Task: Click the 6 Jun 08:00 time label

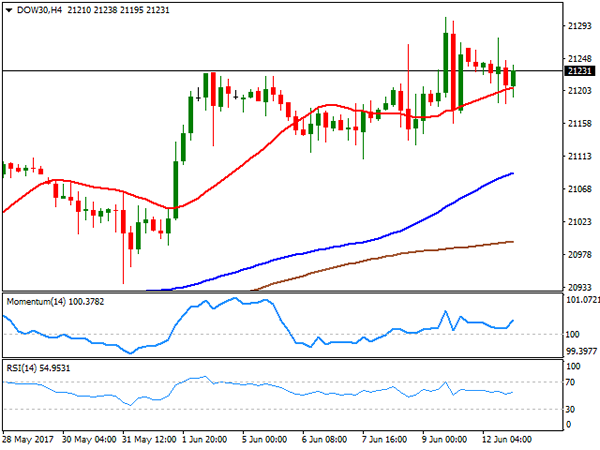Action: point(324,439)
